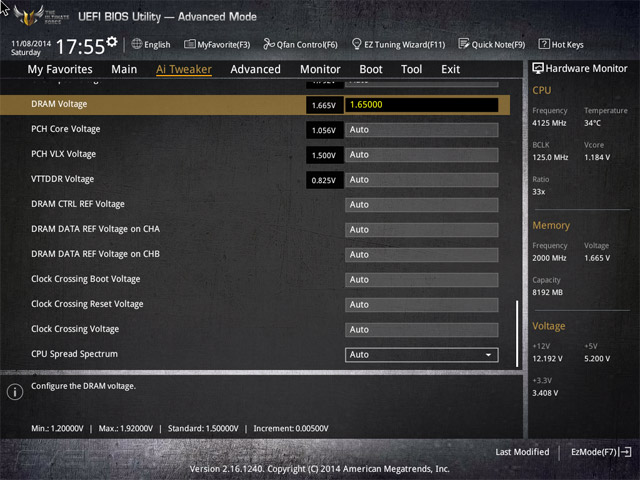The height and width of the screenshot is (480, 640).
Task: Open Qfan Control fan icon
Action: [269, 44]
